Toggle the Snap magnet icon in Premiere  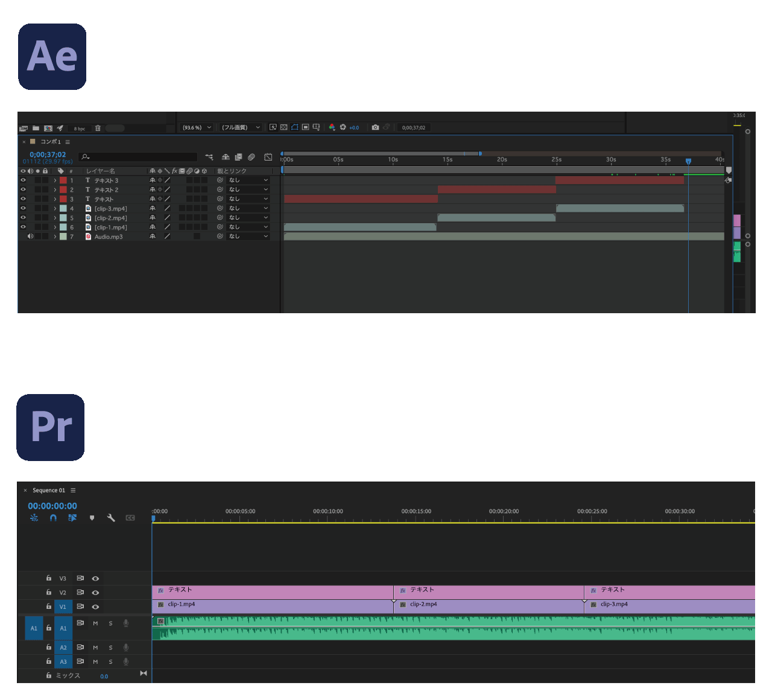pyautogui.click(x=53, y=518)
